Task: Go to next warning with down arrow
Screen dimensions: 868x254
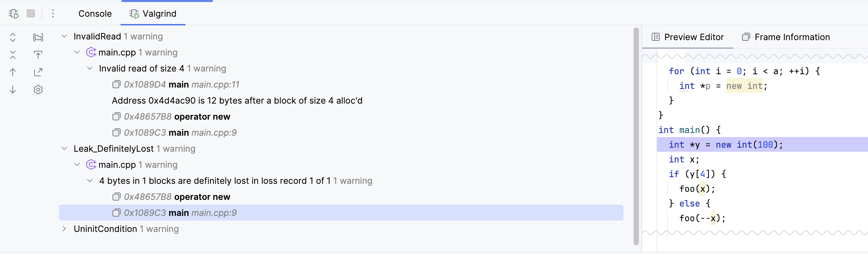Action: pos(13,90)
